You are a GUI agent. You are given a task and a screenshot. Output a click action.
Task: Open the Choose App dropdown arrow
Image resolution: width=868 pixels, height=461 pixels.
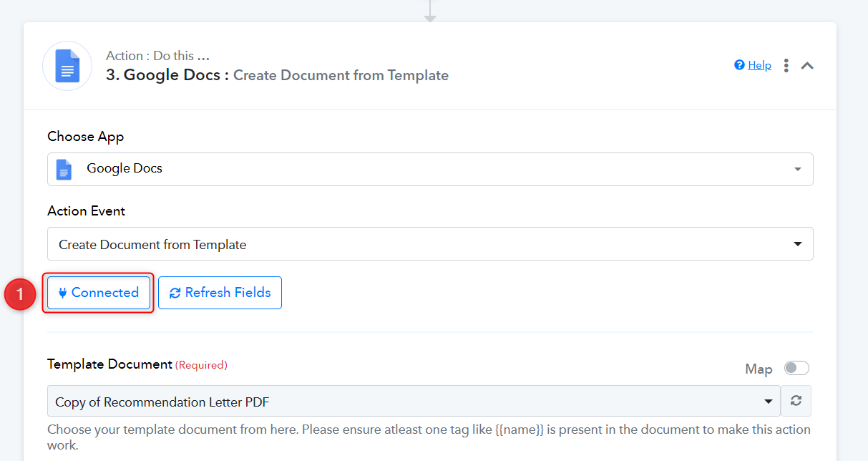[798, 170]
